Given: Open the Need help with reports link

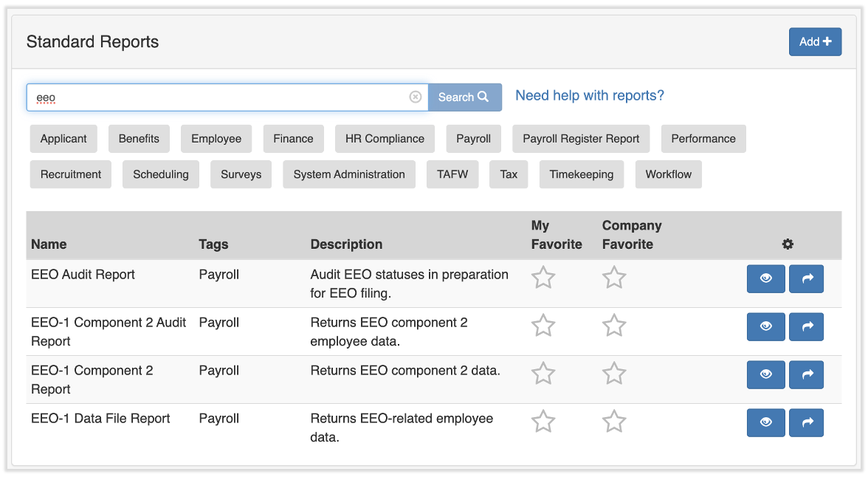Looking at the screenshot, I should 590,95.
